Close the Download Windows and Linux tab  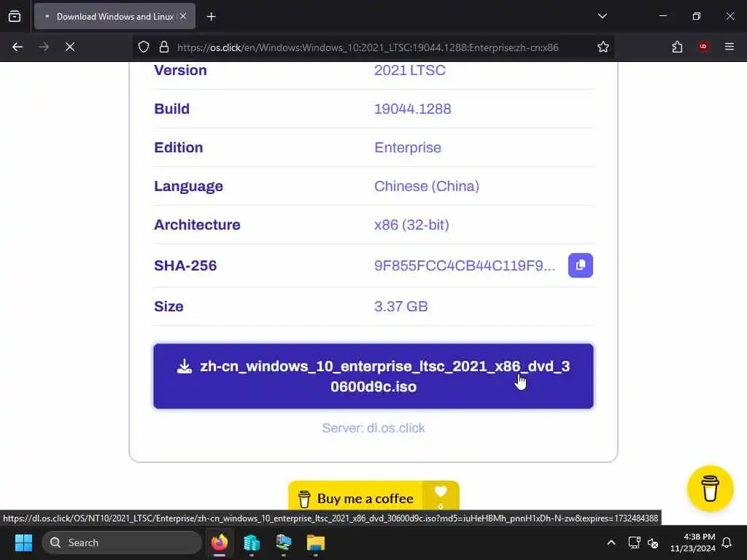[x=183, y=16]
